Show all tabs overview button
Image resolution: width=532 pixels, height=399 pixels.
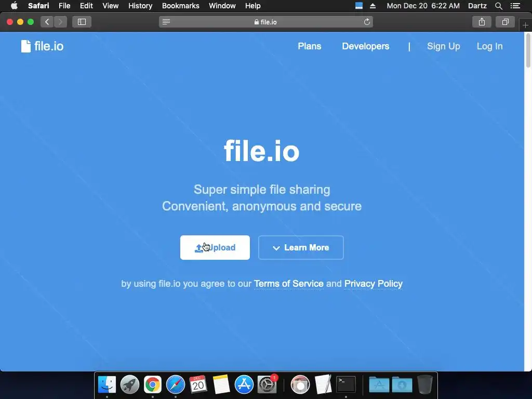[505, 22]
